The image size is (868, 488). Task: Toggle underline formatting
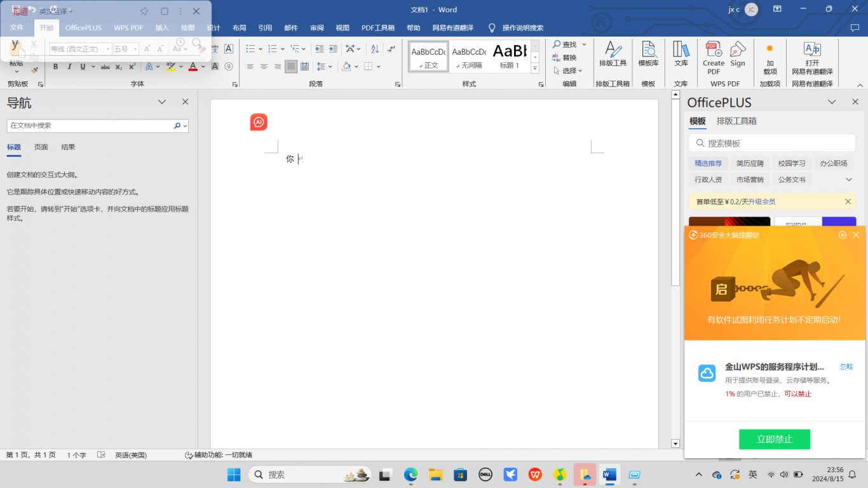point(83,67)
